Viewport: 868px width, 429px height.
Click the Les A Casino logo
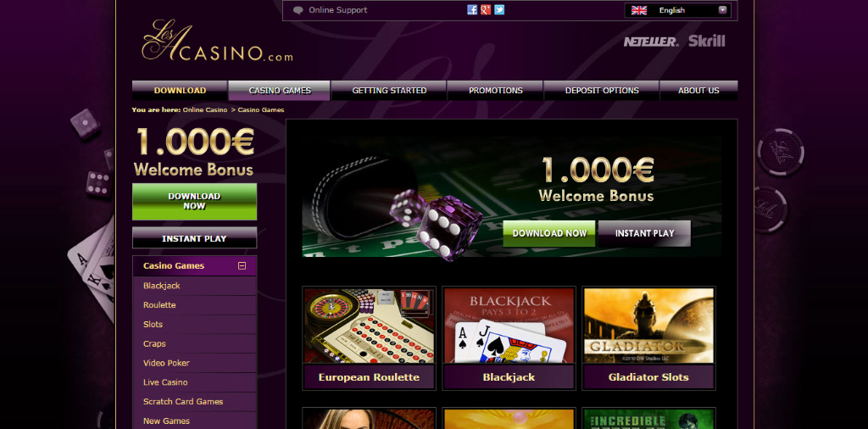[217, 41]
